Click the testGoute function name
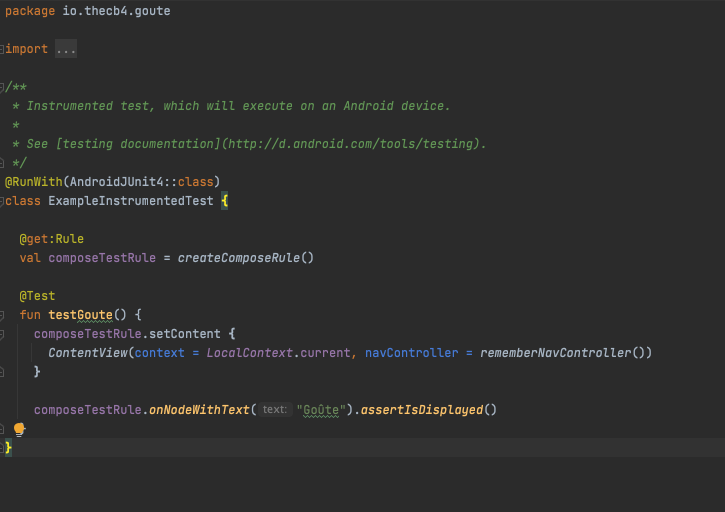This screenshot has width=725, height=512. pyautogui.click(x=80, y=315)
